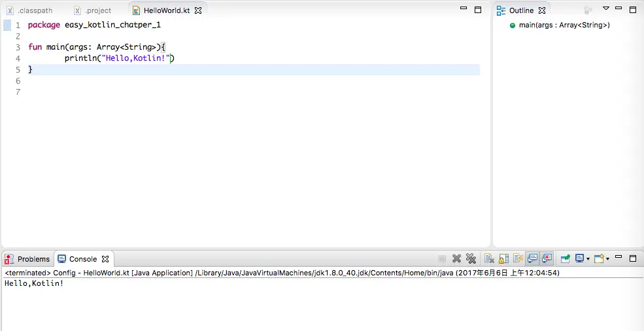Click the Display Selected Console icon

579,258
